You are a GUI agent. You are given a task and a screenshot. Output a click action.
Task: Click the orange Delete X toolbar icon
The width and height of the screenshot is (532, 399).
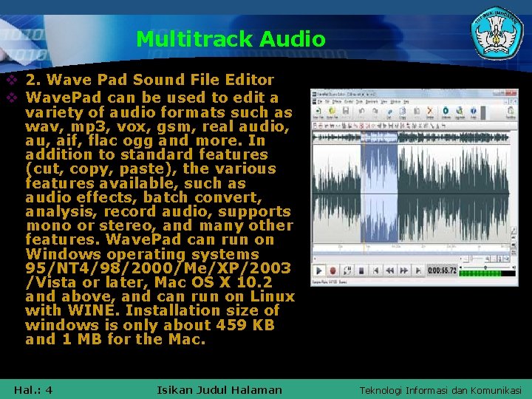[430, 112]
